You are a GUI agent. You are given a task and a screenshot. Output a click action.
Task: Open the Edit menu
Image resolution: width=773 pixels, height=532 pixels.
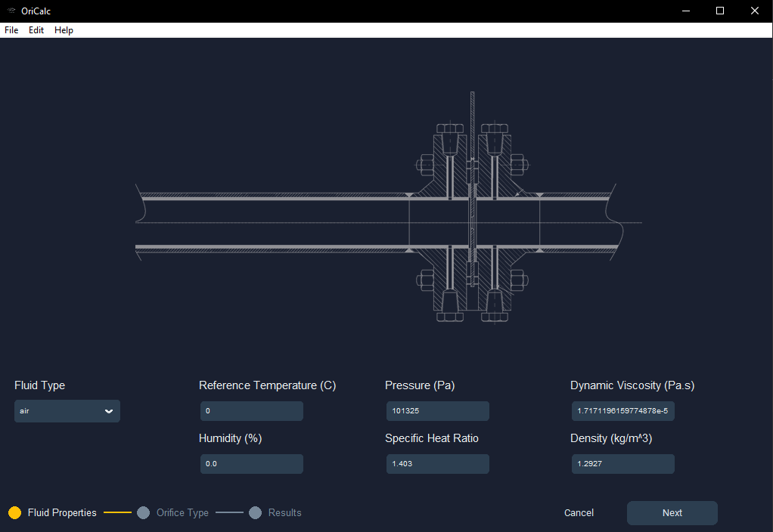(36, 30)
